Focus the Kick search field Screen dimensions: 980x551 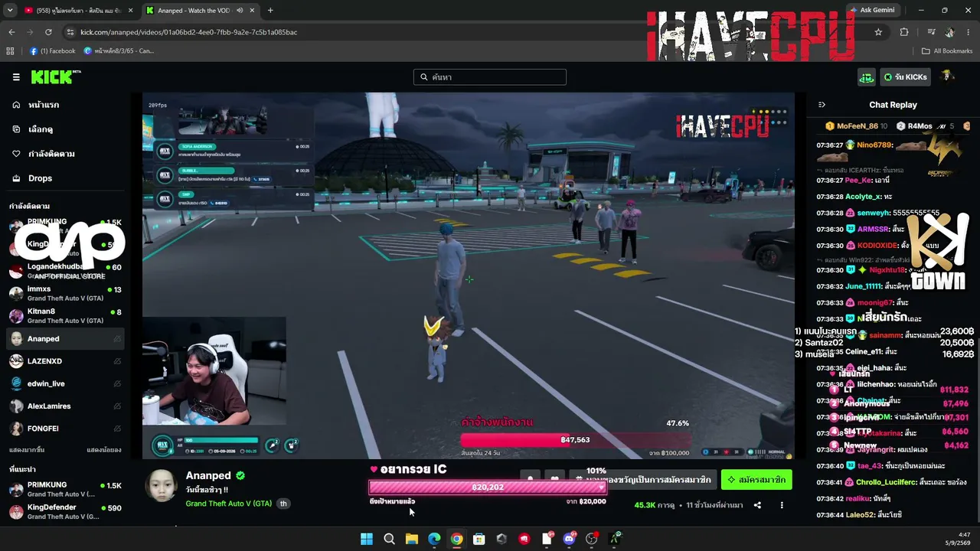click(x=490, y=77)
